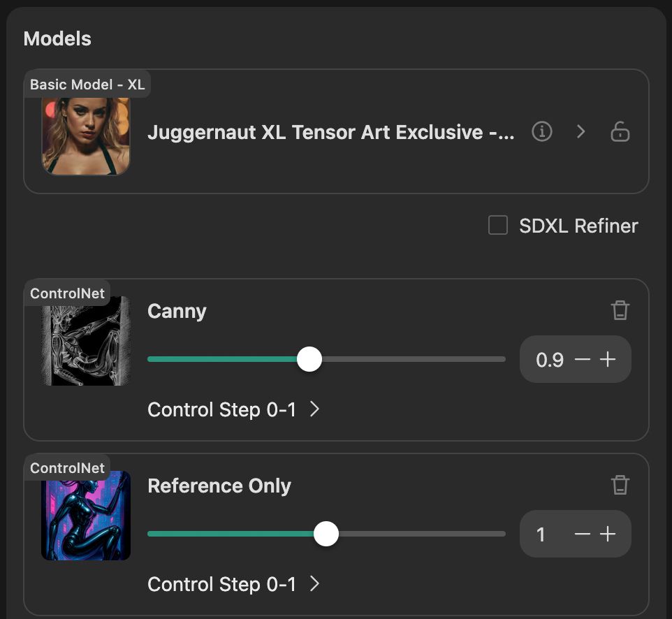Decrease Canny weight with minus button
This screenshot has height=619, width=672.
(582, 360)
